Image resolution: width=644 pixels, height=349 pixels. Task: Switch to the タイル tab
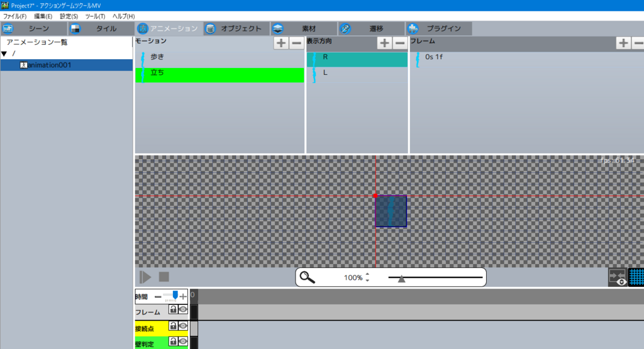(101, 29)
